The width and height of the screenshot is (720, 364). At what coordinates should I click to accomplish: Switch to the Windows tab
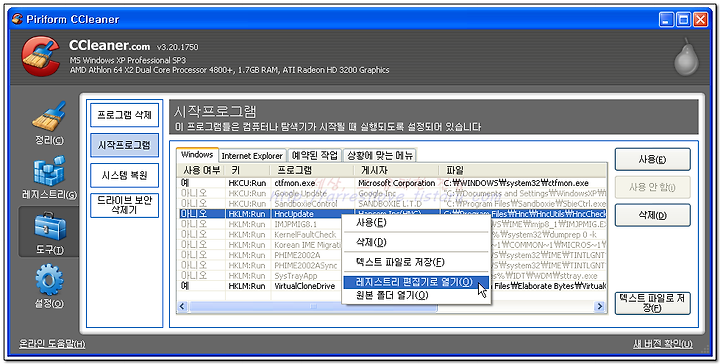197,155
